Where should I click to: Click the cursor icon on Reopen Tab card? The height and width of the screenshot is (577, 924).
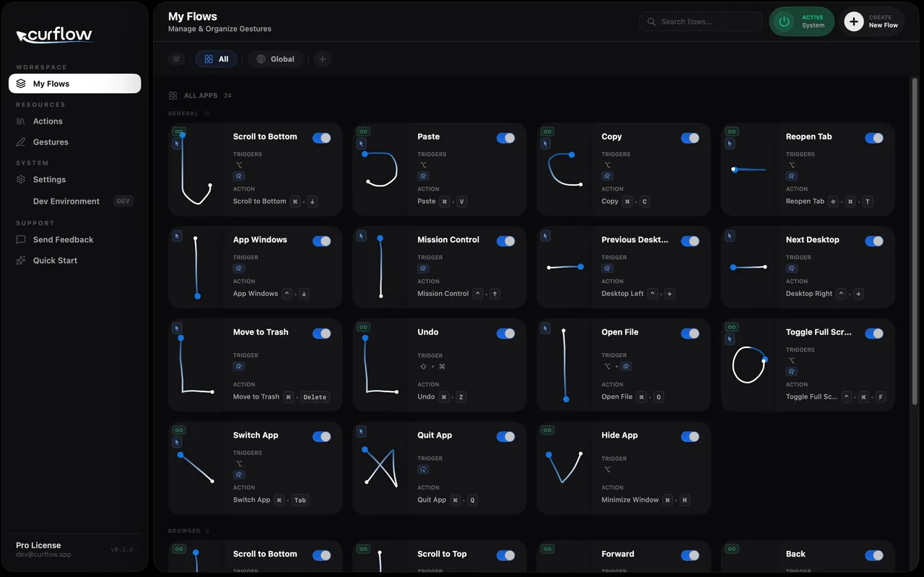[731, 144]
